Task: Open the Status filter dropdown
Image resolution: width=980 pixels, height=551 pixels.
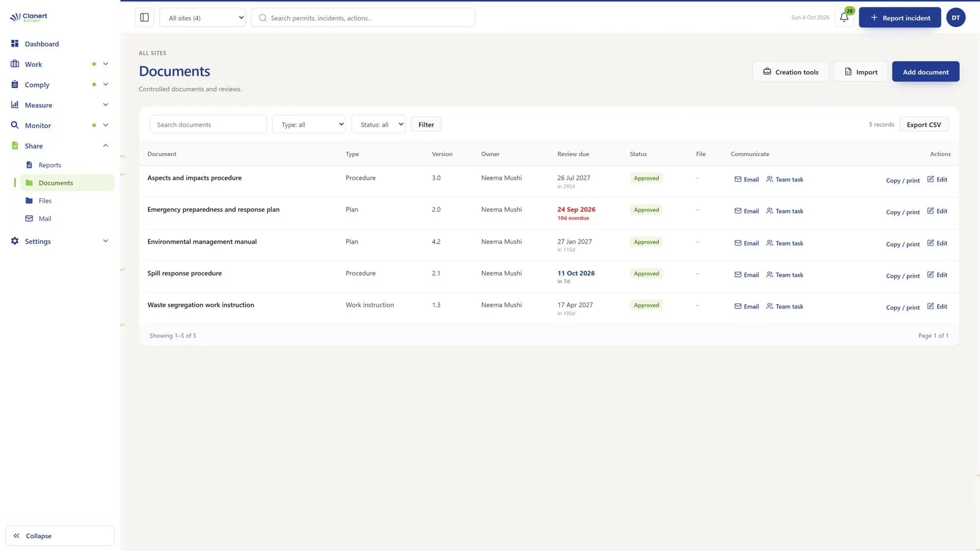Action: pyautogui.click(x=379, y=124)
